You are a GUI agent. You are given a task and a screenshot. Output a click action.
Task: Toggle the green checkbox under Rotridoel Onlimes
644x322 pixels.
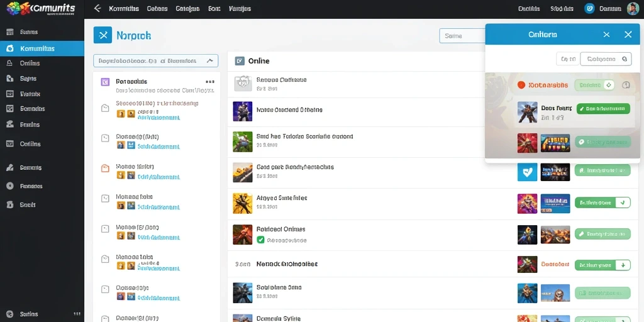(x=260, y=240)
